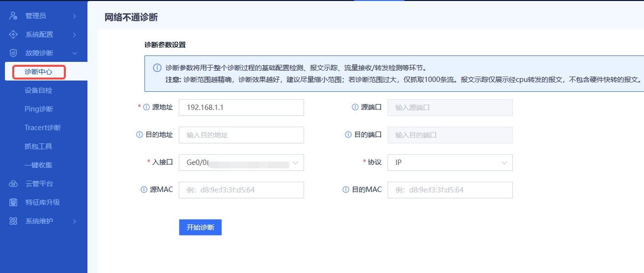Click the 管理员 user icon in sidebar
Viewport: 644px width, 273px height.
click(x=14, y=16)
